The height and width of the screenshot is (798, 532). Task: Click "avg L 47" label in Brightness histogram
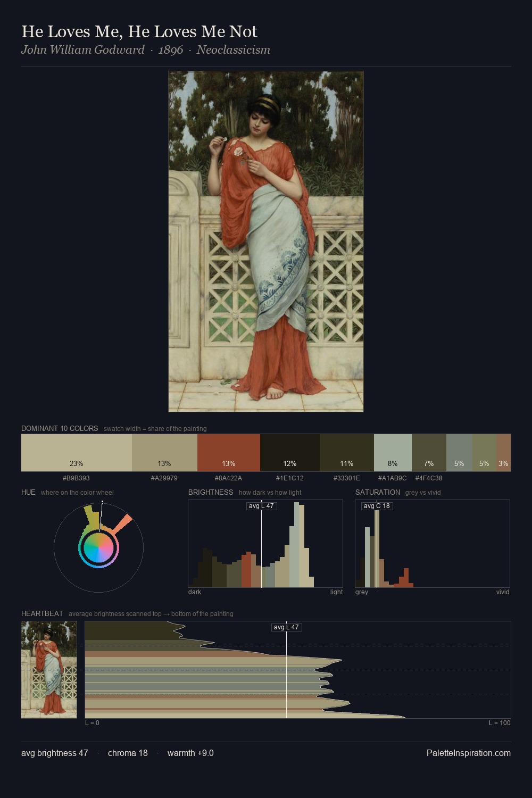(262, 506)
